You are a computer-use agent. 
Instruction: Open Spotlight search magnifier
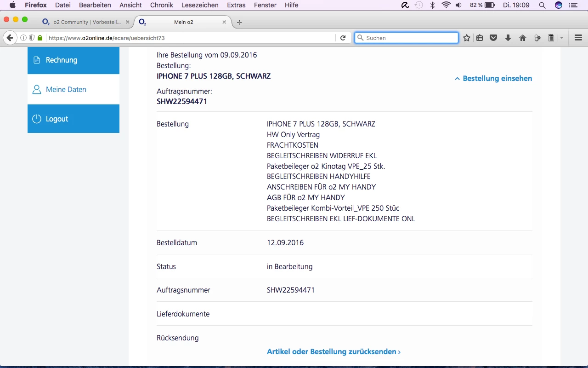point(542,5)
